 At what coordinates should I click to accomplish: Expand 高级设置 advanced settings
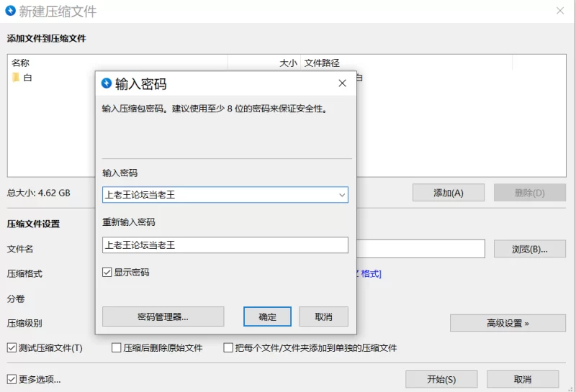508,323
